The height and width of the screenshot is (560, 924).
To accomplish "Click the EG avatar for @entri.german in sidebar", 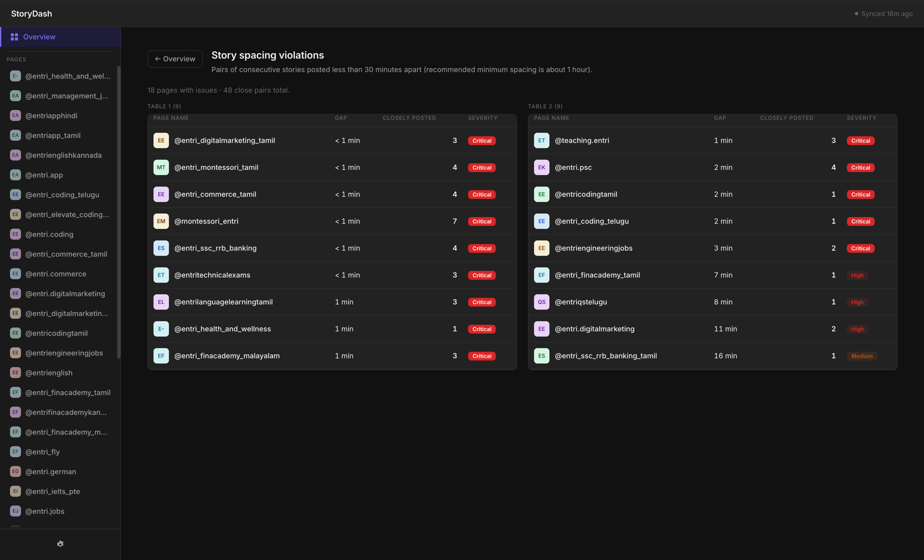I will pos(15,471).
